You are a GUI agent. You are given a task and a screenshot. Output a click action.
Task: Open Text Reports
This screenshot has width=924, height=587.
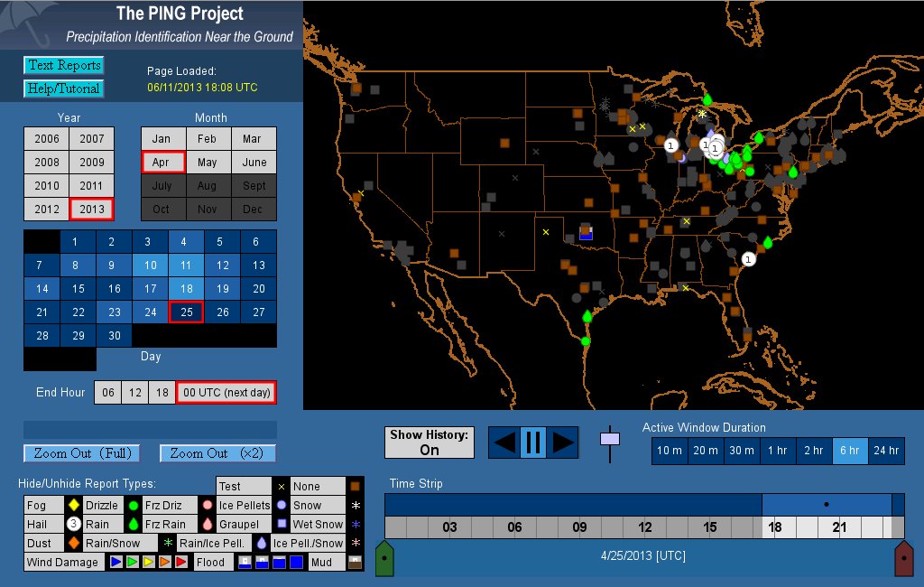point(63,65)
